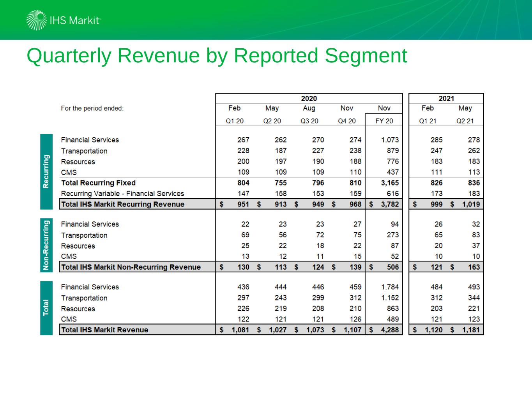This screenshot has height=399, width=532.
Task: Select Total IHS Markit Non-Recurring Revenue label
Action: (x=131, y=267)
